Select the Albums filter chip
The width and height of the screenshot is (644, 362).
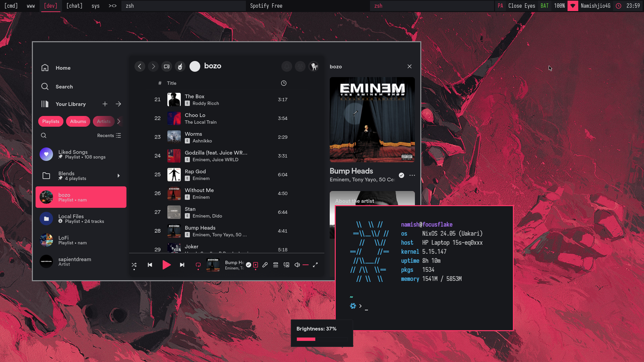(78, 121)
